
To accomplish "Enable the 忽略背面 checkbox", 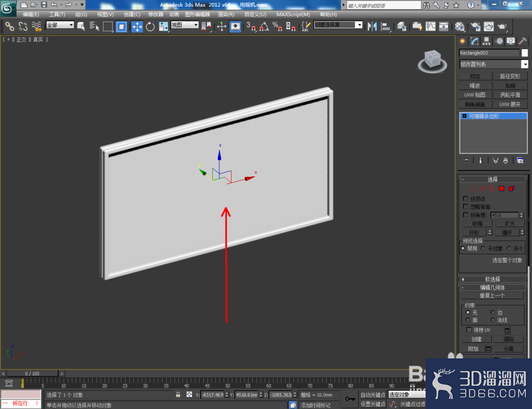I will [465, 207].
